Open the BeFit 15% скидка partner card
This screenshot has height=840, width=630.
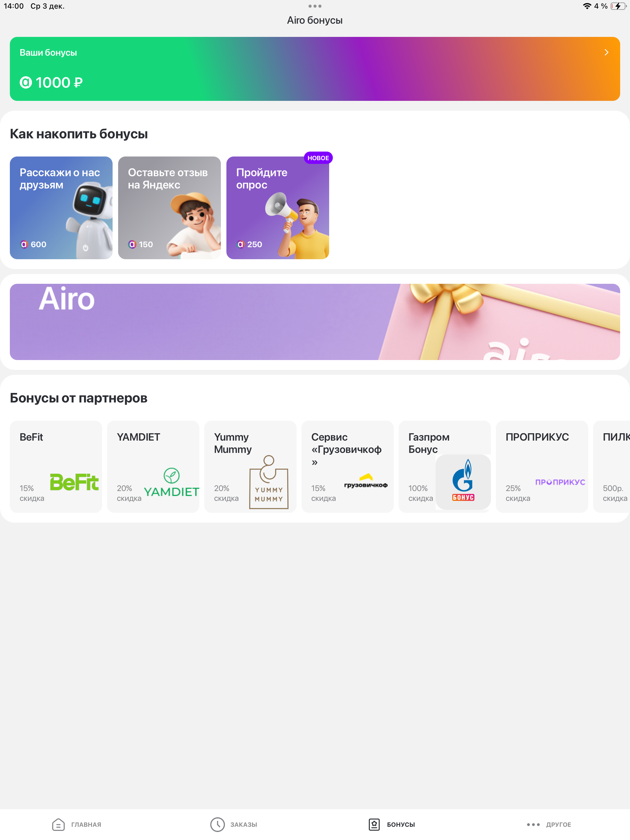tap(56, 466)
